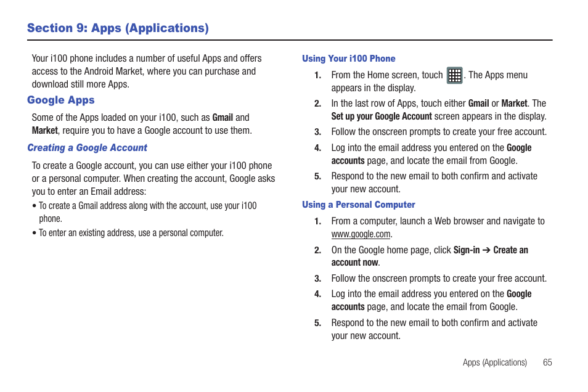Click the 'Using a Personal Computer' heading
588x392 pixels.
pyautogui.click(x=359, y=205)
